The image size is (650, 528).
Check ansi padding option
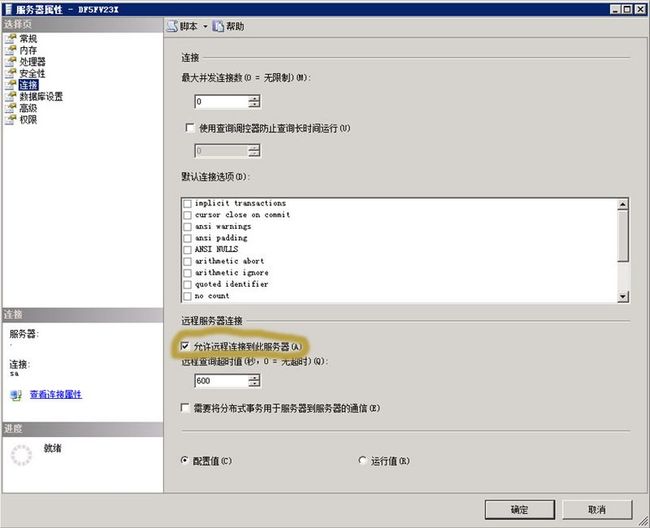click(x=187, y=238)
